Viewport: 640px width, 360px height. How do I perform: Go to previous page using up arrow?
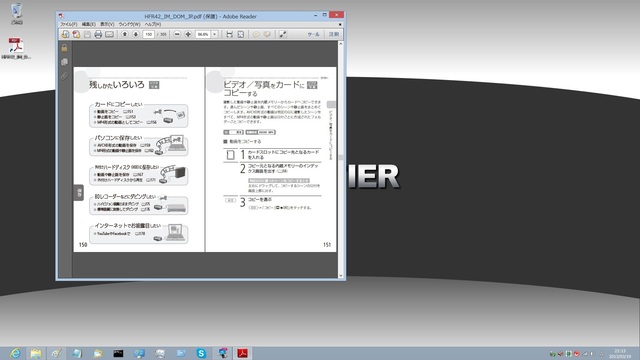point(125,35)
